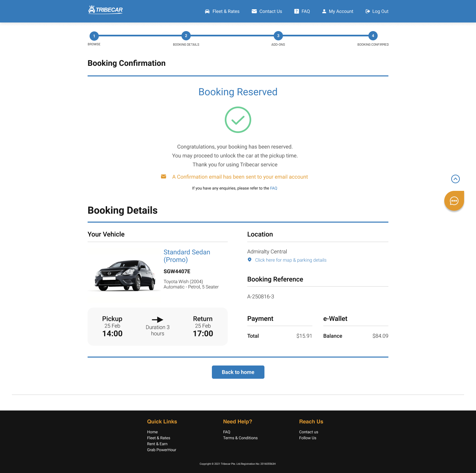Click the logout arrow icon

click(x=368, y=11)
